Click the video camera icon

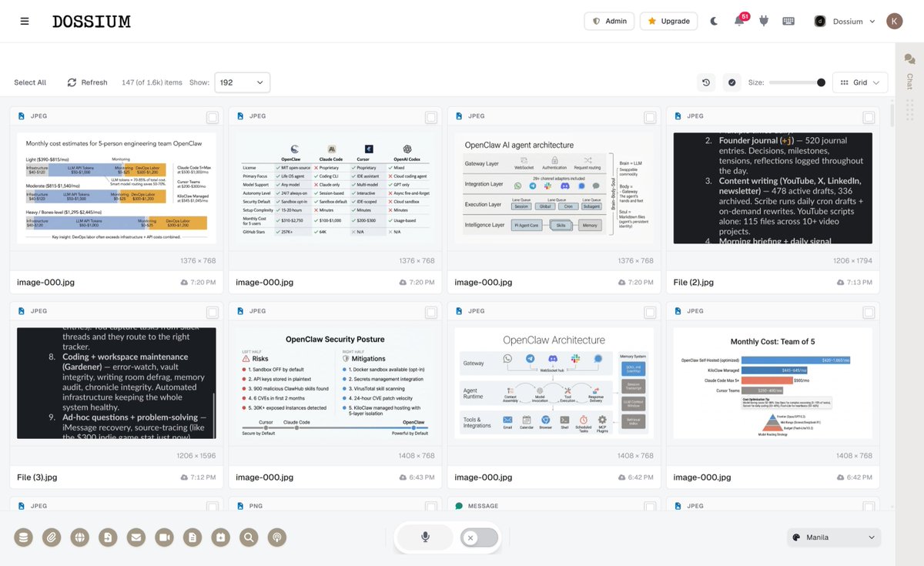tap(165, 538)
